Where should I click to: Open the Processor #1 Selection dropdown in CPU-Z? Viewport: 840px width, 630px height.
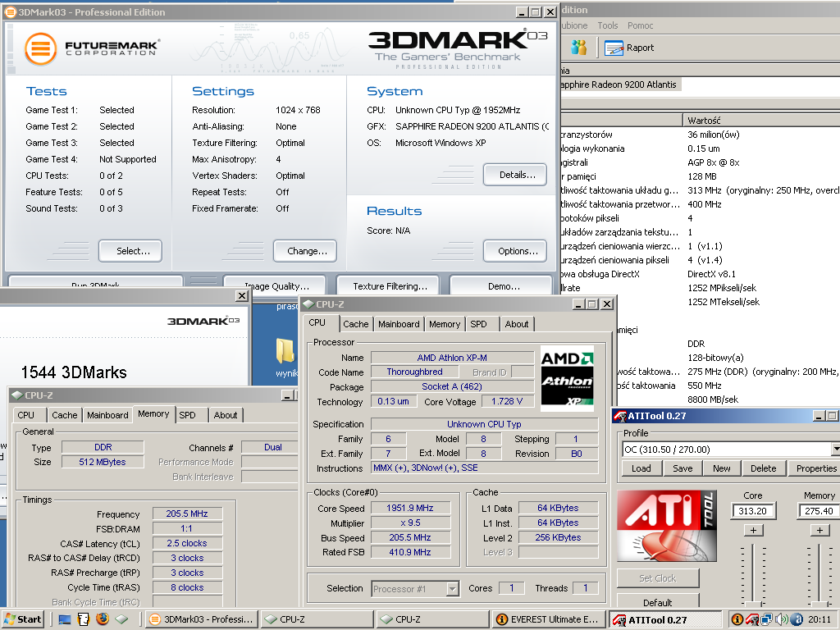453,589
